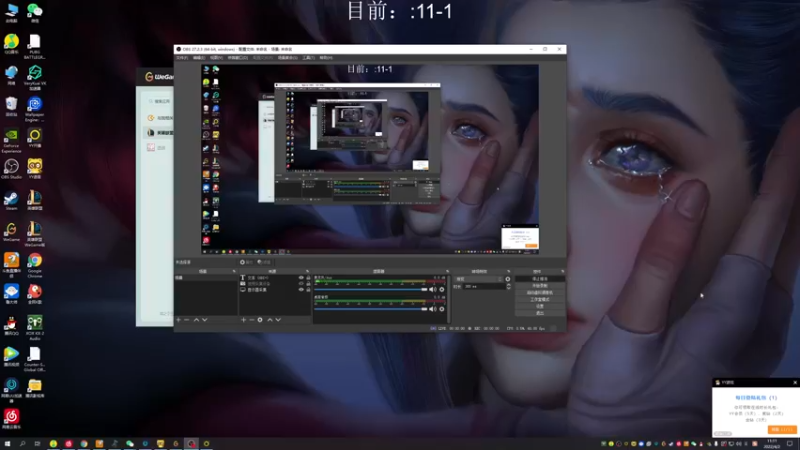
Task: Open the Edit menu in OBS
Action: [198, 58]
